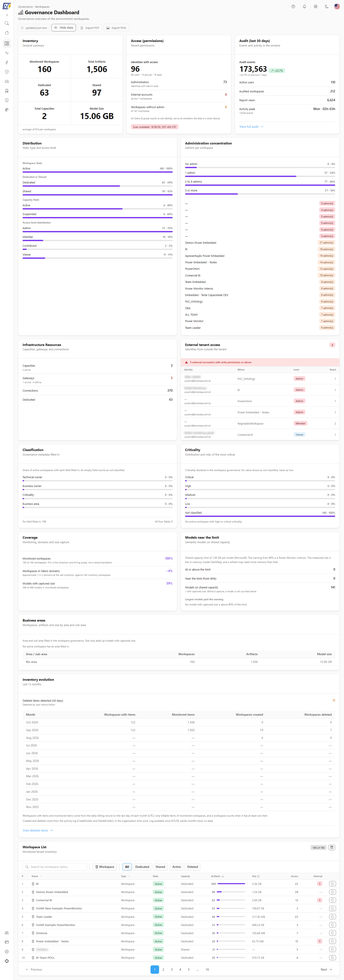
Task: Toggle the Workspace type filter chip
Action: (104, 867)
